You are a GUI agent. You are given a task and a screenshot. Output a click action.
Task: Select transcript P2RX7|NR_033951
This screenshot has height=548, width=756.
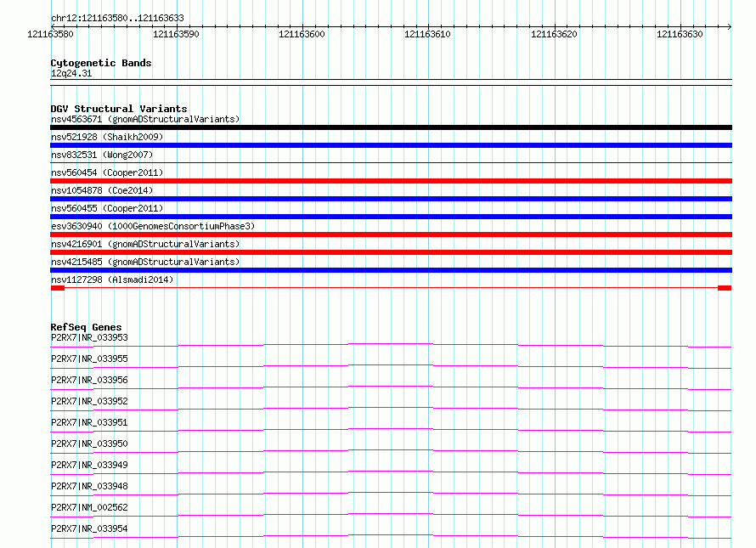click(89, 422)
